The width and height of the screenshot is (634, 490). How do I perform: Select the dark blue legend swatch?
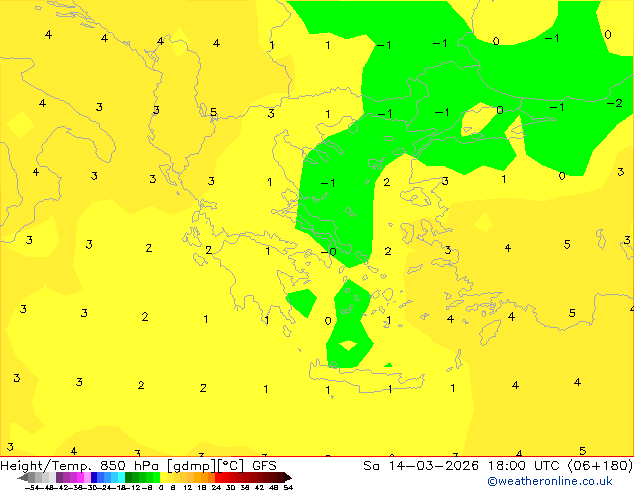pos(94,477)
